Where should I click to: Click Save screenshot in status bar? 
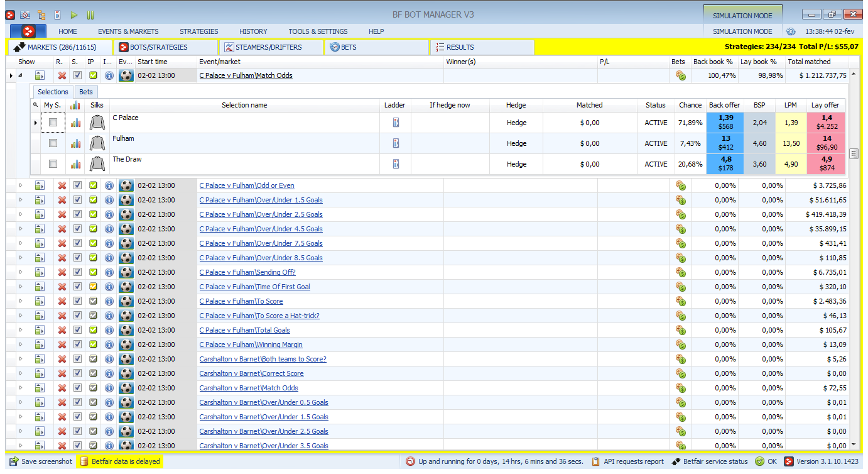pyautogui.click(x=41, y=461)
